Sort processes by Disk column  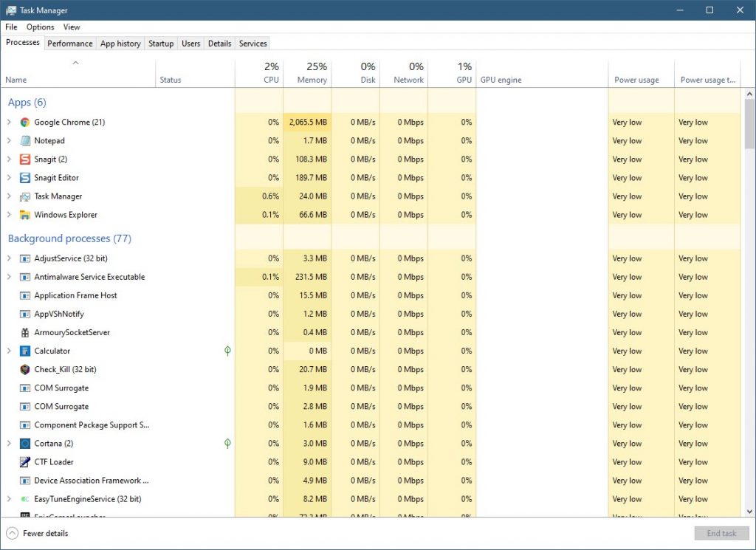pyautogui.click(x=356, y=73)
